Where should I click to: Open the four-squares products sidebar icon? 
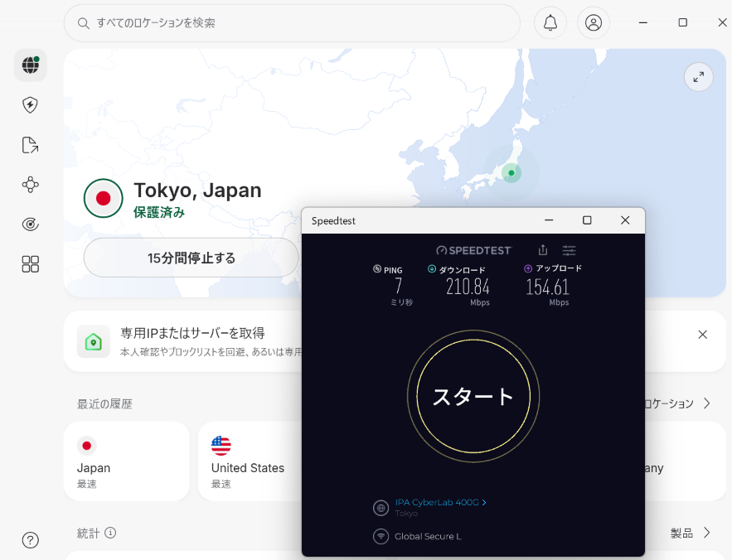[31, 264]
